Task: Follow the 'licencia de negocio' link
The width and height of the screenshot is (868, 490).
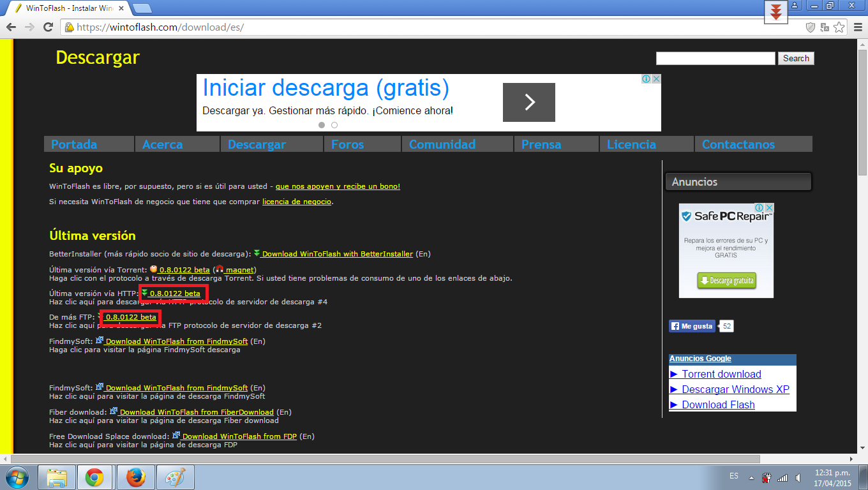Action: pyautogui.click(x=297, y=202)
